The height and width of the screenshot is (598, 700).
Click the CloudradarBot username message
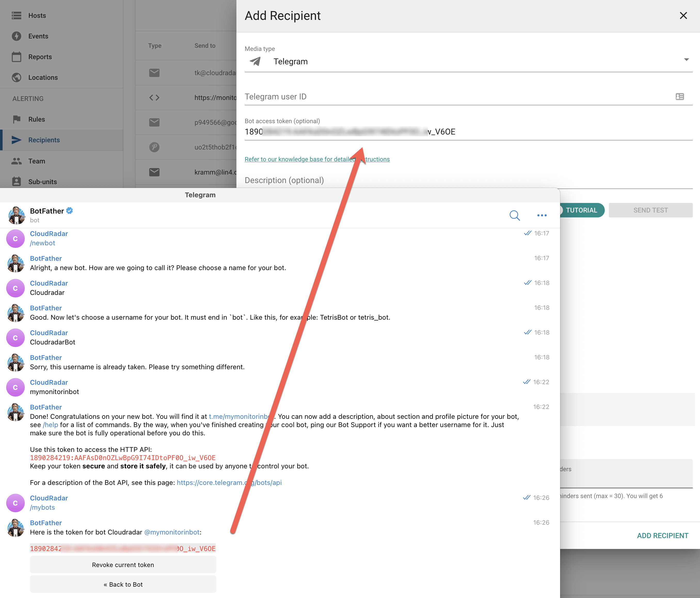tap(53, 342)
